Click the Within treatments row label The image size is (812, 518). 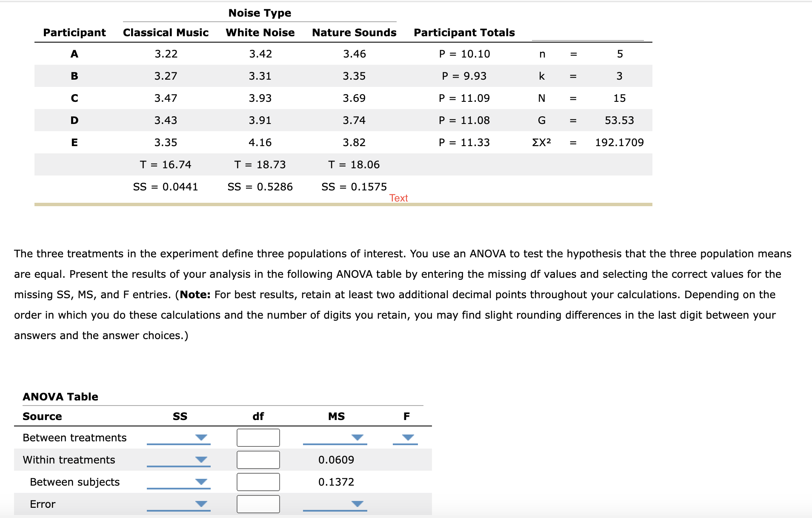[69, 460]
